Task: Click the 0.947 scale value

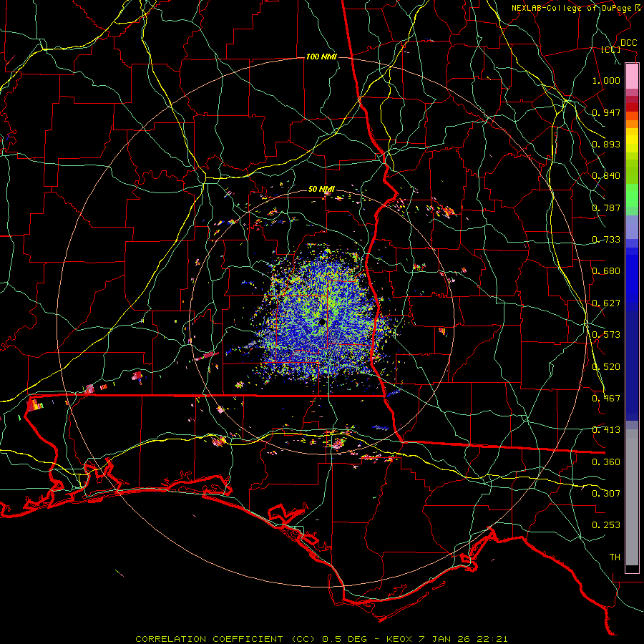Action: pos(606,112)
